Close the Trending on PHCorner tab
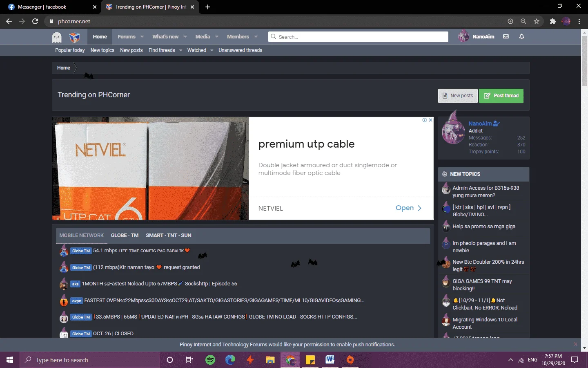 coord(192,7)
